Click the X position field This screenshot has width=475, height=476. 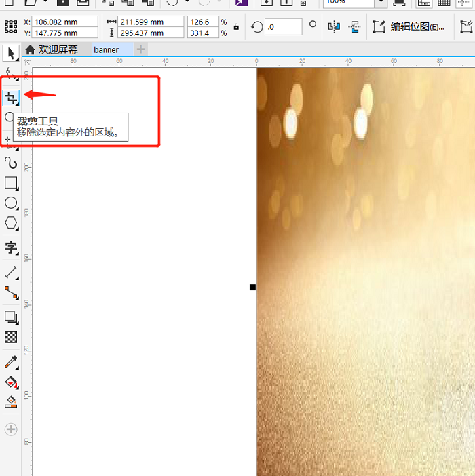[x=64, y=22]
